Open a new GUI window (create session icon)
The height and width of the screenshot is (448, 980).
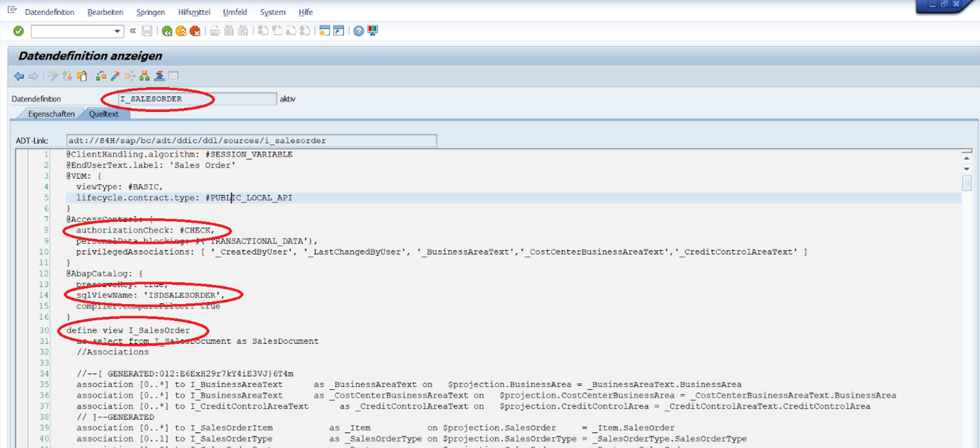tap(325, 31)
